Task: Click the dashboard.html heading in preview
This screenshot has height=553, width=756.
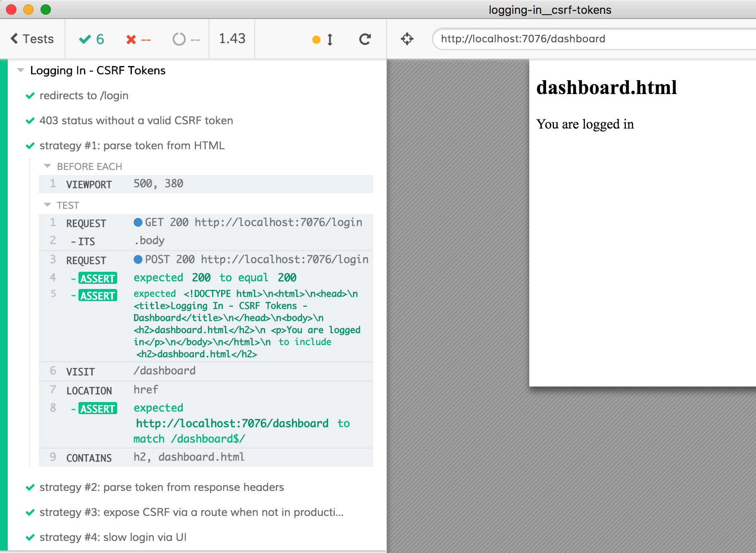Action: (x=606, y=88)
